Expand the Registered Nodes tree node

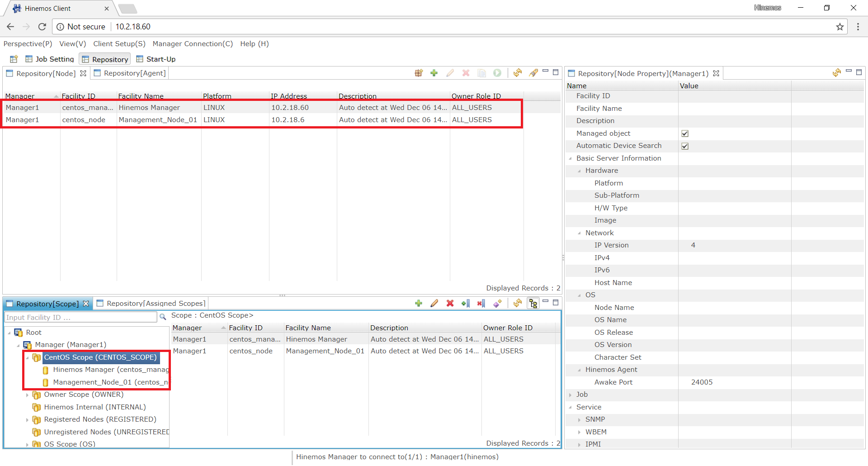27,420
